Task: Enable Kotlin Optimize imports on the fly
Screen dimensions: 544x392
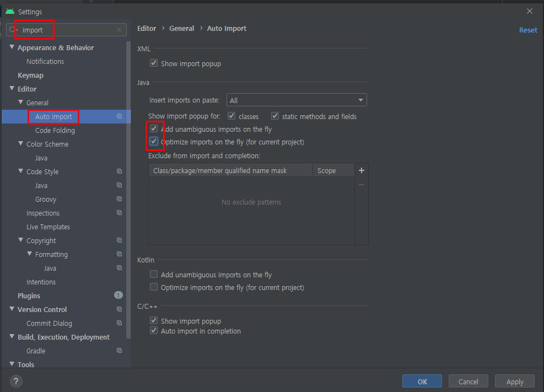Action: (x=154, y=287)
